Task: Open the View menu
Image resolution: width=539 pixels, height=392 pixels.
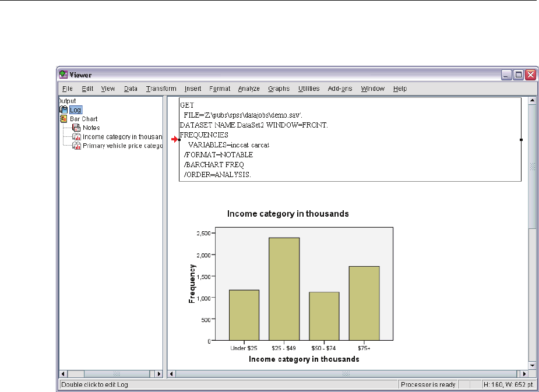Action: point(108,89)
